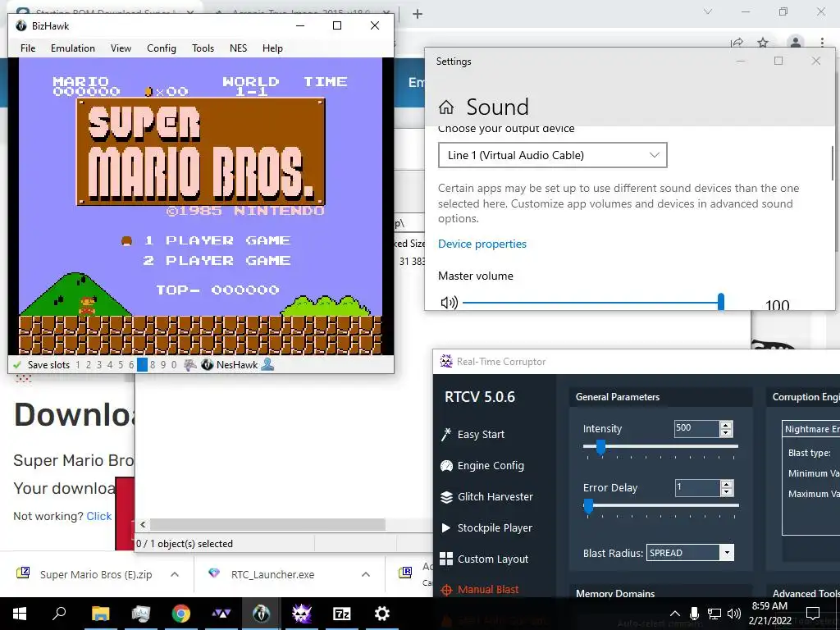This screenshot has height=630, width=840.
Task: Open the Tools menu in BizHawk
Action: tap(203, 48)
